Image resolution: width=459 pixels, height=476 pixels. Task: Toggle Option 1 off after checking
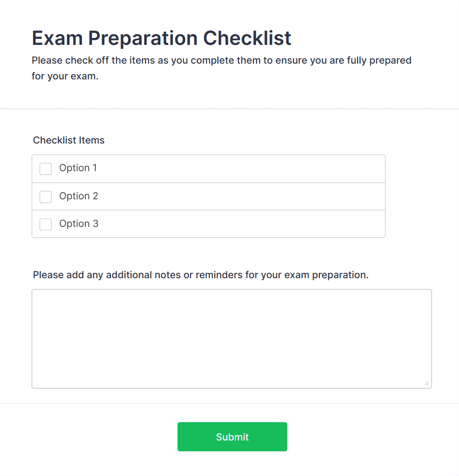click(45, 169)
